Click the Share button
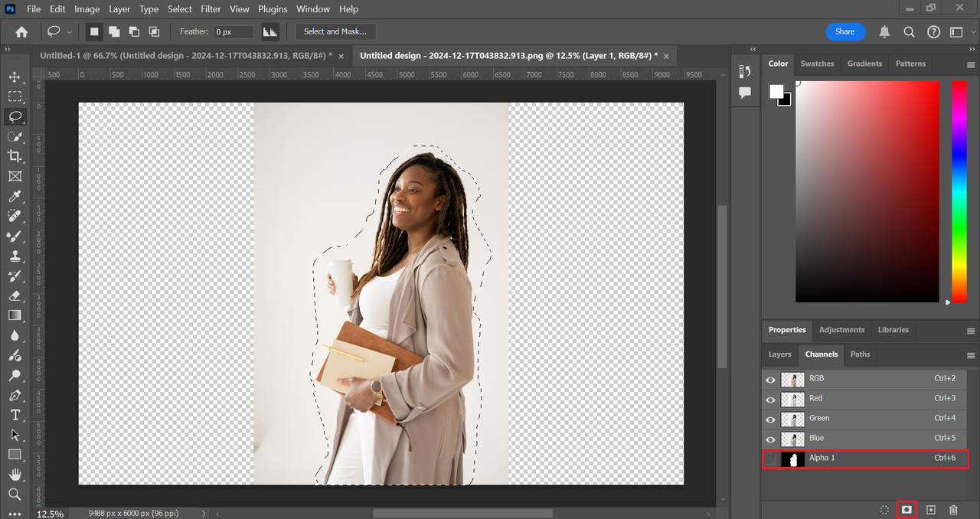Image resolution: width=980 pixels, height=519 pixels. (x=845, y=31)
